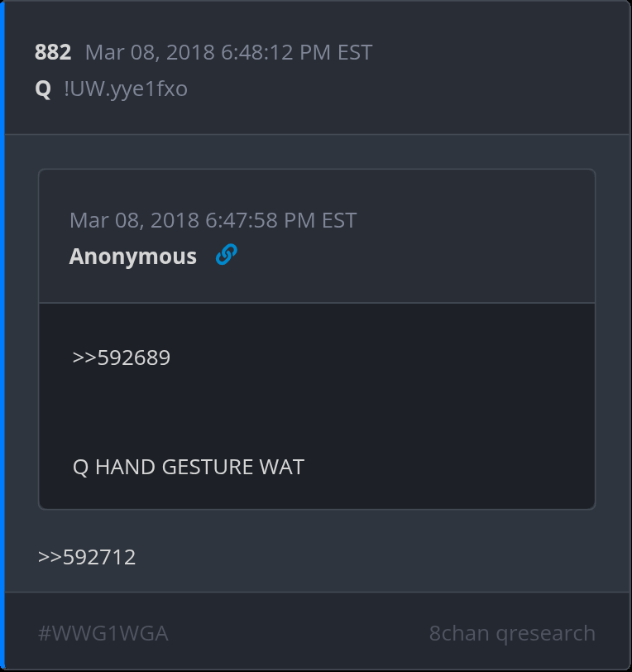Select the post footer bar
Screen dimensions: 632x672
pos(317,631)
